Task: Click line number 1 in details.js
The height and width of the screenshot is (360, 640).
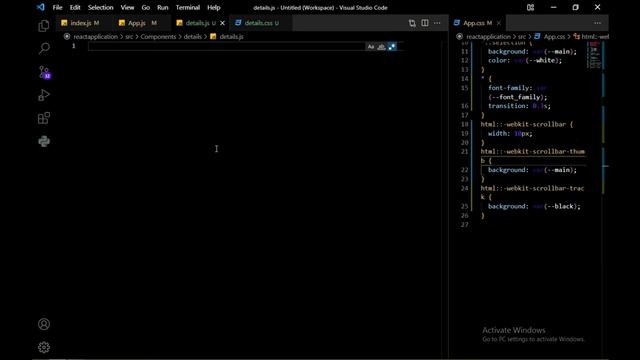Action: (x=73, y=46)
